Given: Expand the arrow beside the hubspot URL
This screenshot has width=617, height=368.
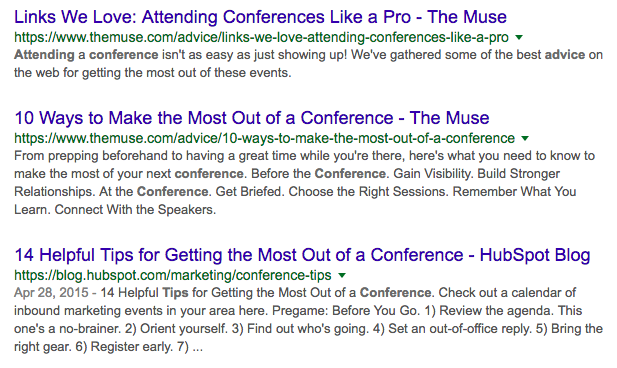Looking at the screenshot, I should pyautogui.click(x=342, y=275).
